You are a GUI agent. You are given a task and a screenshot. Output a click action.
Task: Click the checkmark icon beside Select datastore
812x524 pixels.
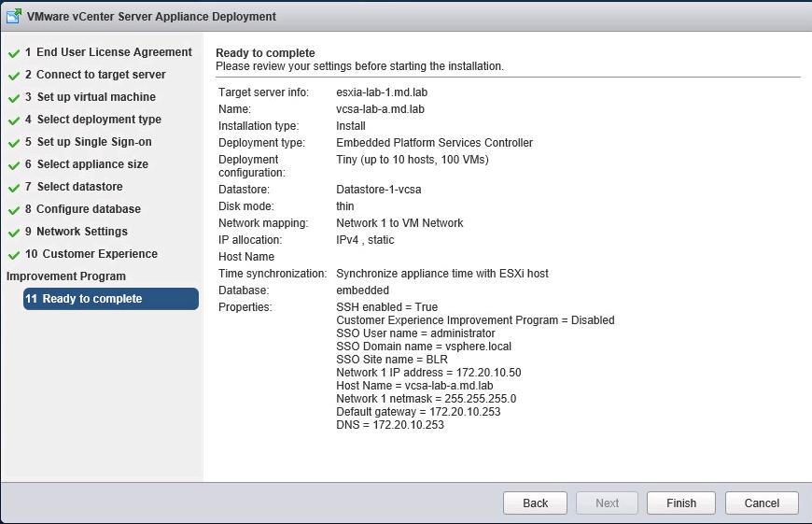tap(14, 188)
